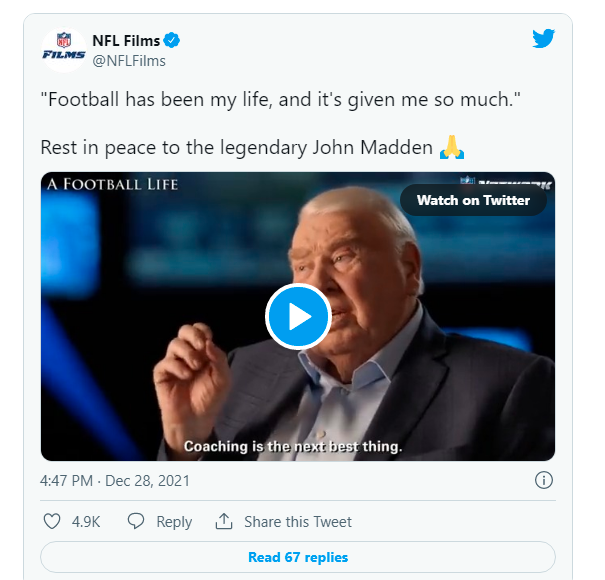The width and height of the screenshot is (605, 580).
Task: Click the praying hands emoji
Action: click(x=451, y=148)
